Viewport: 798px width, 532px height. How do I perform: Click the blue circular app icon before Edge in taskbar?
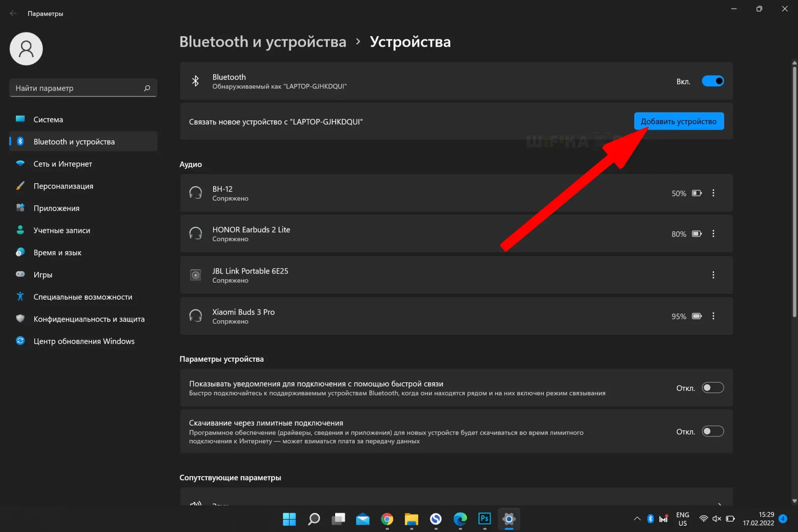(436, 519)
